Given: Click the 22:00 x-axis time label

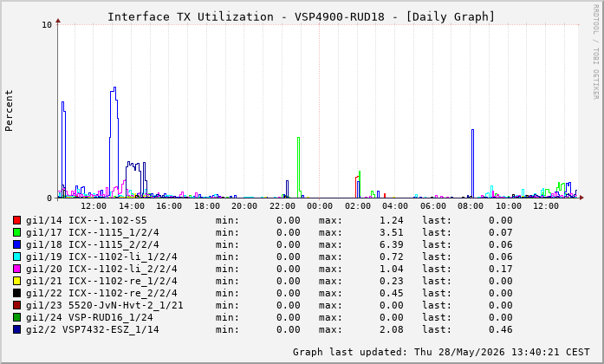Looking at the screenshot, I should click(282, 206).
